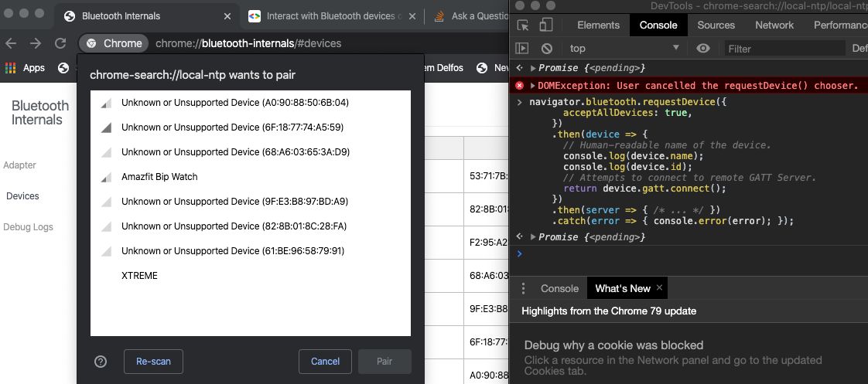Show the console sidebar icon
The image size is (868, 384).
click(x=521, y=49)
